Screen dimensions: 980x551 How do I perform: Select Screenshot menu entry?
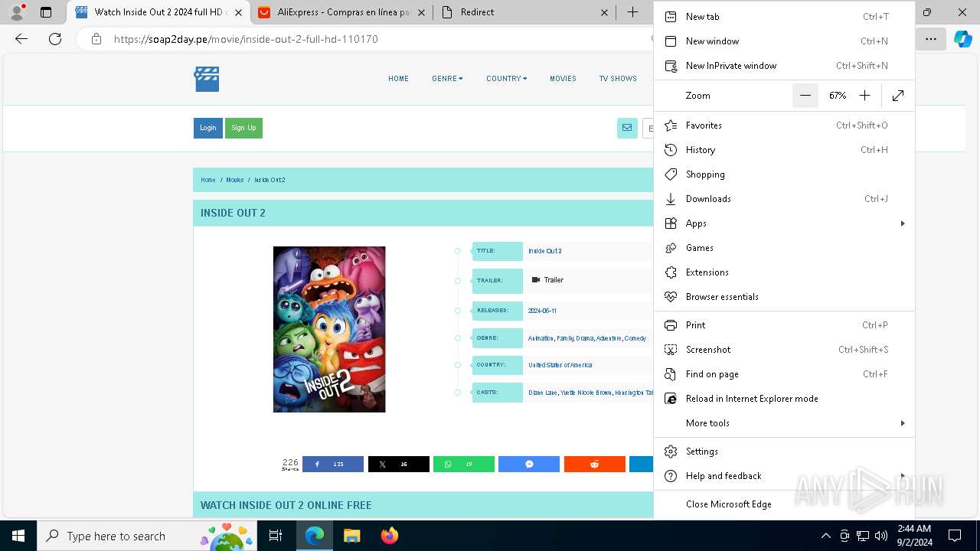[784, 350]
